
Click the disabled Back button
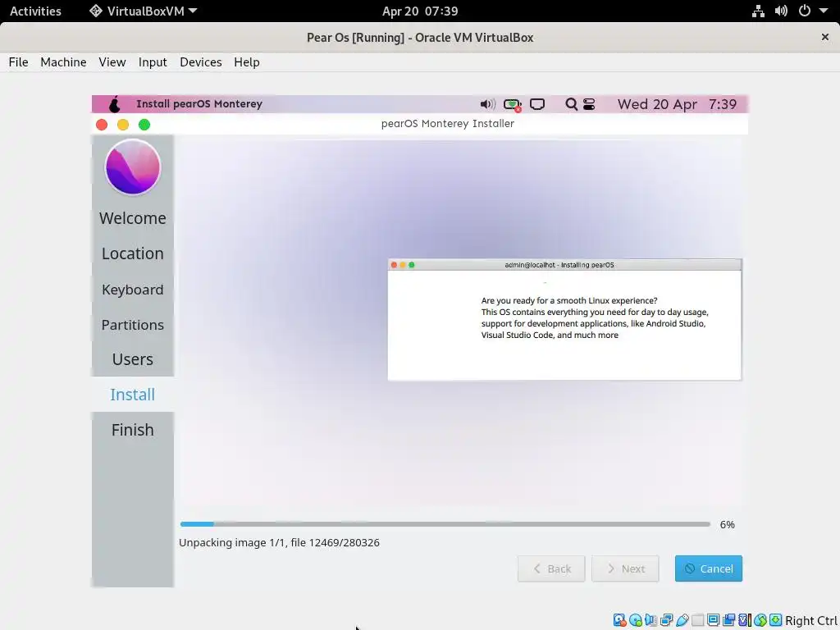pyautogui.click(x=551, y=568)
